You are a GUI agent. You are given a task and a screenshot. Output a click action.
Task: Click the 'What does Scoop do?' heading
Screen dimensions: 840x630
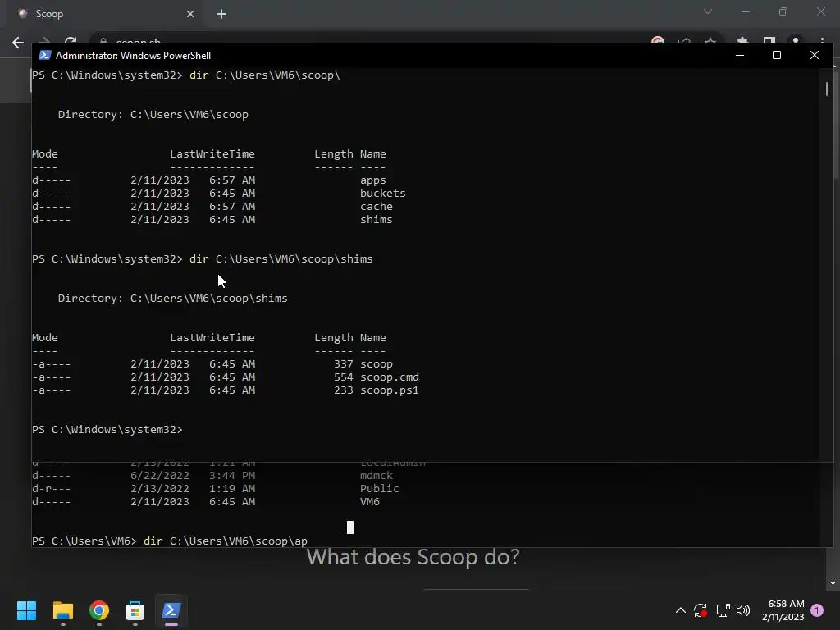click(x=413, y=557)
